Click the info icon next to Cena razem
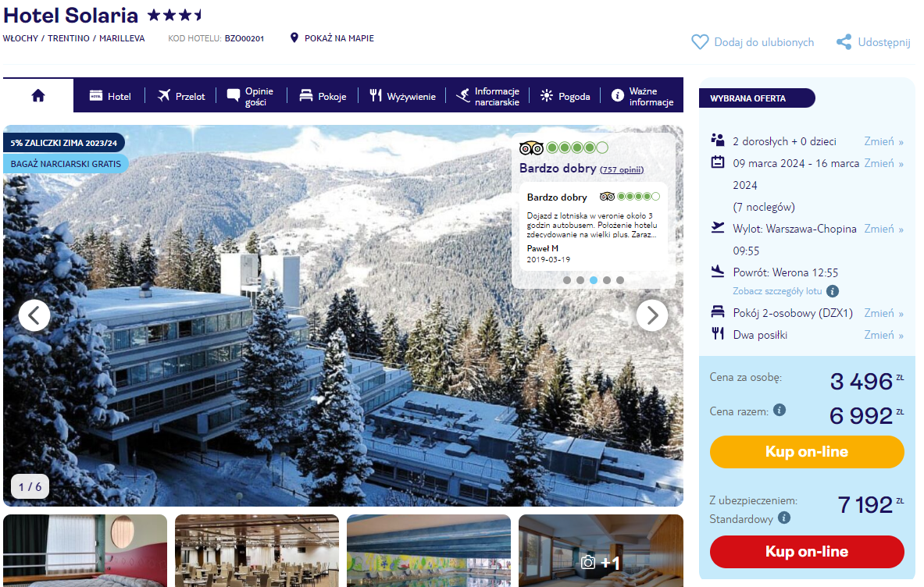This screenshot has width=924, height=587. (779, 410)
